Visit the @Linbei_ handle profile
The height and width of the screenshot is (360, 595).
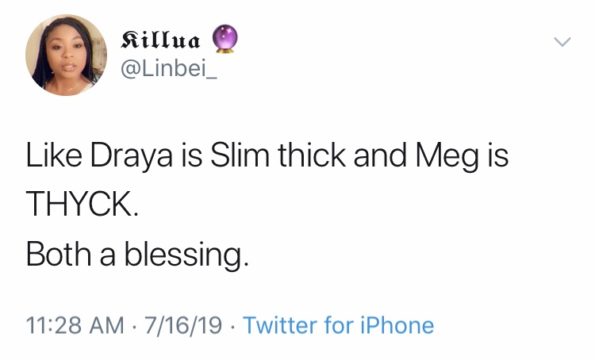[x=169, y=69]
